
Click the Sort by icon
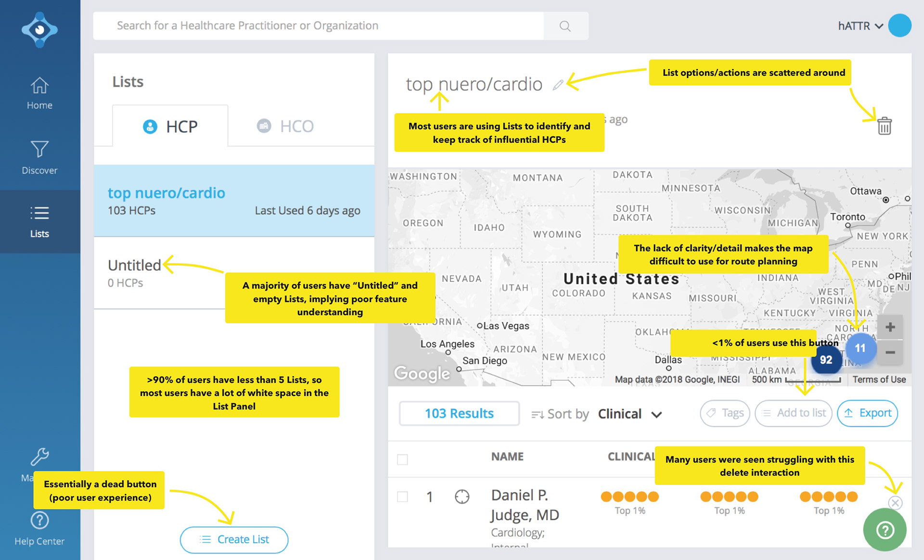click(537, 414)
